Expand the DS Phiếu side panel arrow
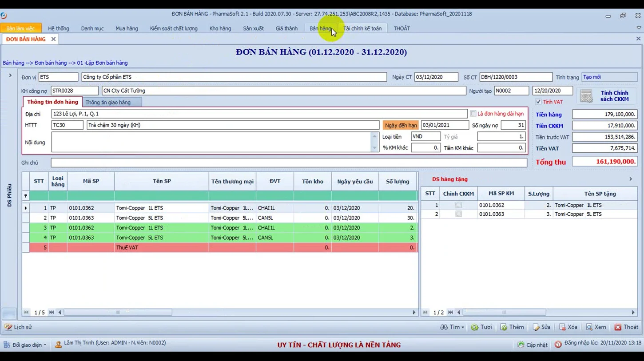 (x=10, y=75)
